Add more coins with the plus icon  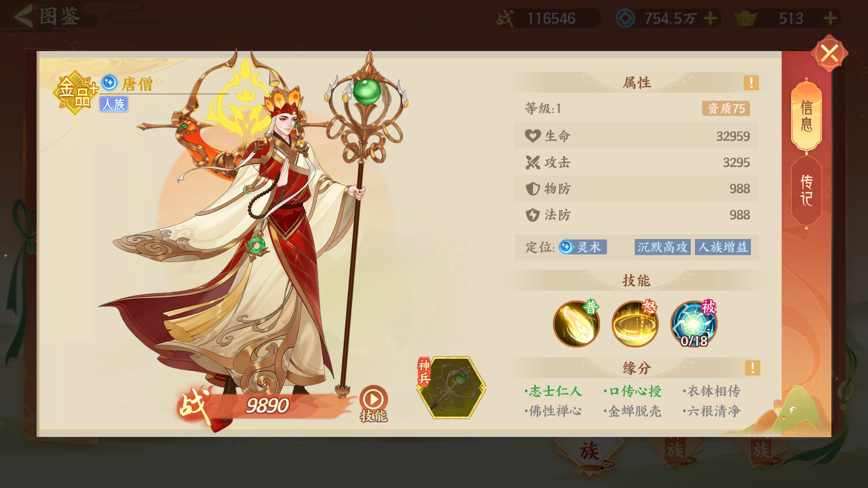point(710,19)
